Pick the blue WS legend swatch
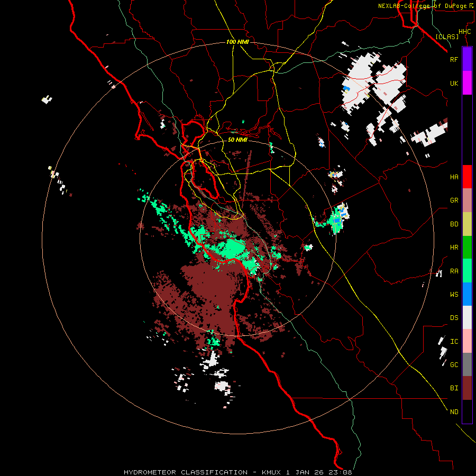The width and height of the screenshot is (476, 476). click(x=467, y=294)
